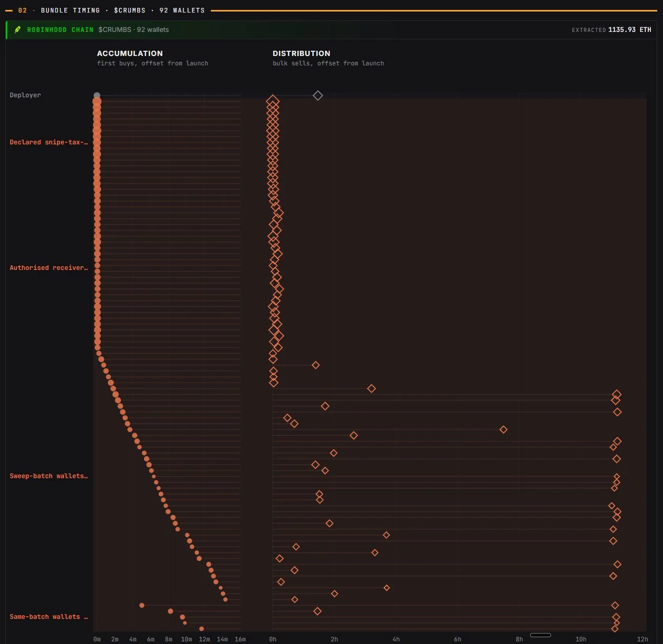Click the '8h' distribution axis tick
Screen dimensions: 663x644
pos(519,639)
